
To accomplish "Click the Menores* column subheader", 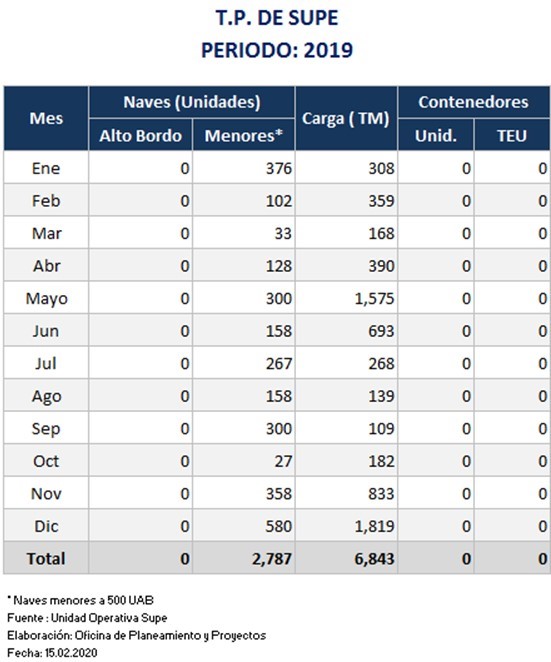I will tap(244, 135).
